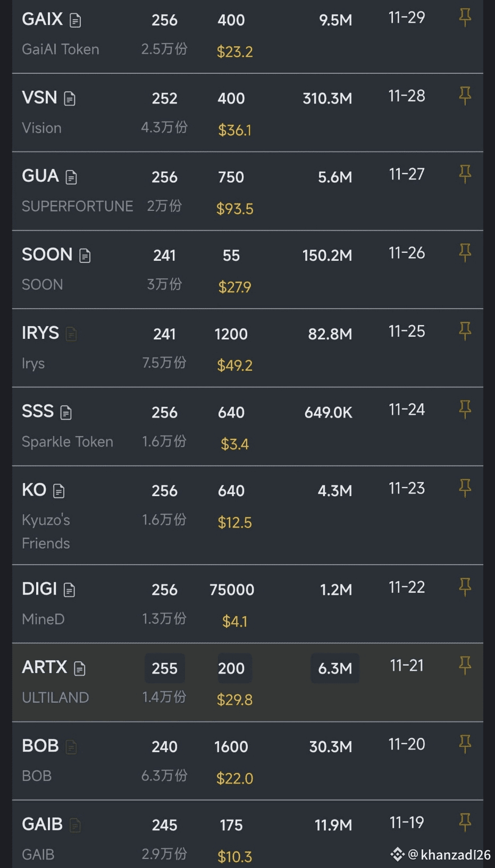
Task: Select the BOB token name
Action: click(x=40, y=746)
